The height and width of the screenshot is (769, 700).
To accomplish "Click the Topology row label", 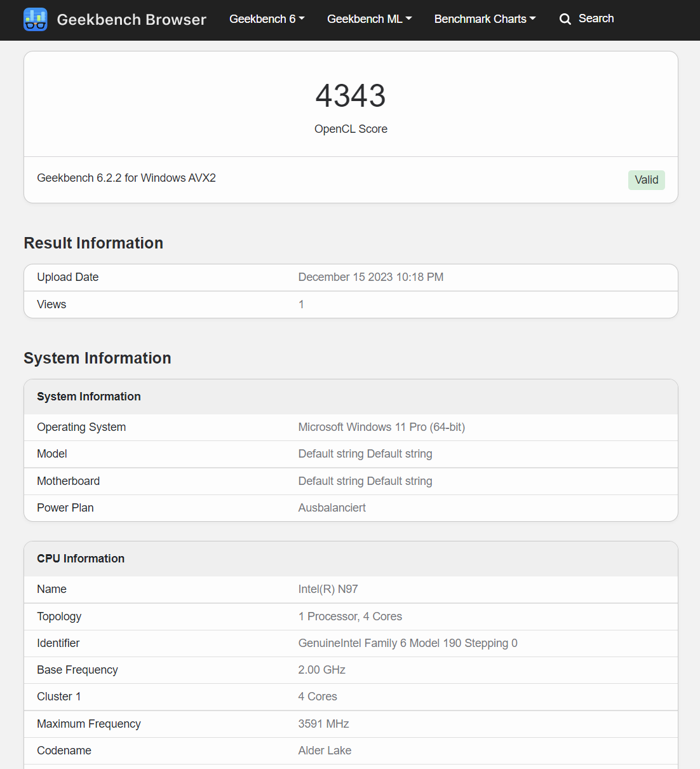I will coord(59,616).
